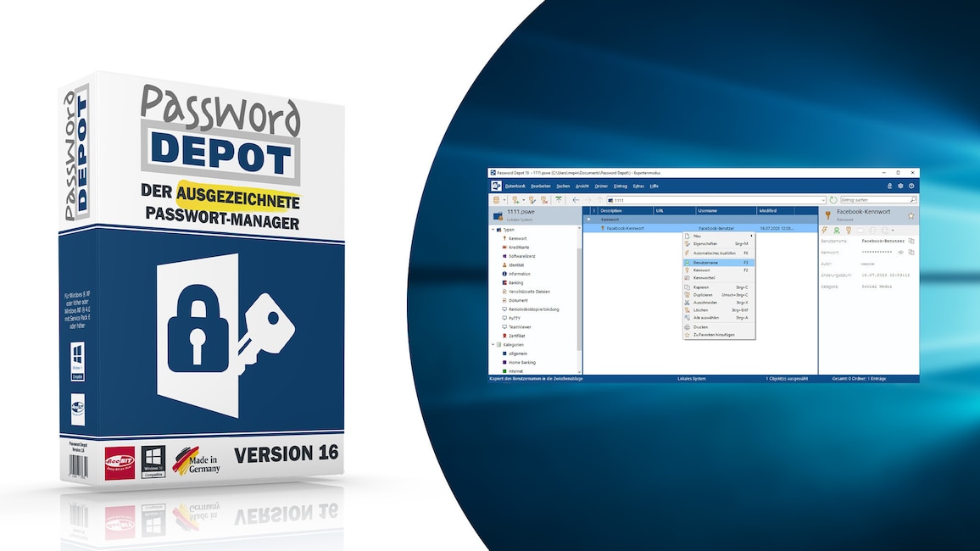Choose Duplizieren in context menu
The height and width of the screenshot is (551, 980).
[x=719, y=295]
